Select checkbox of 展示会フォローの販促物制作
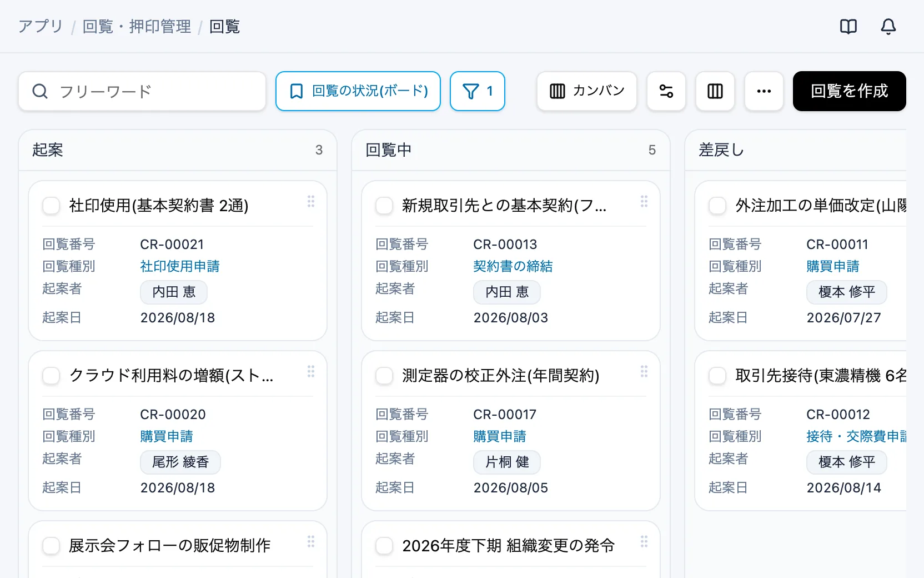Image resolution: width=924 pixels, height=578 pixels. [51, 546]
